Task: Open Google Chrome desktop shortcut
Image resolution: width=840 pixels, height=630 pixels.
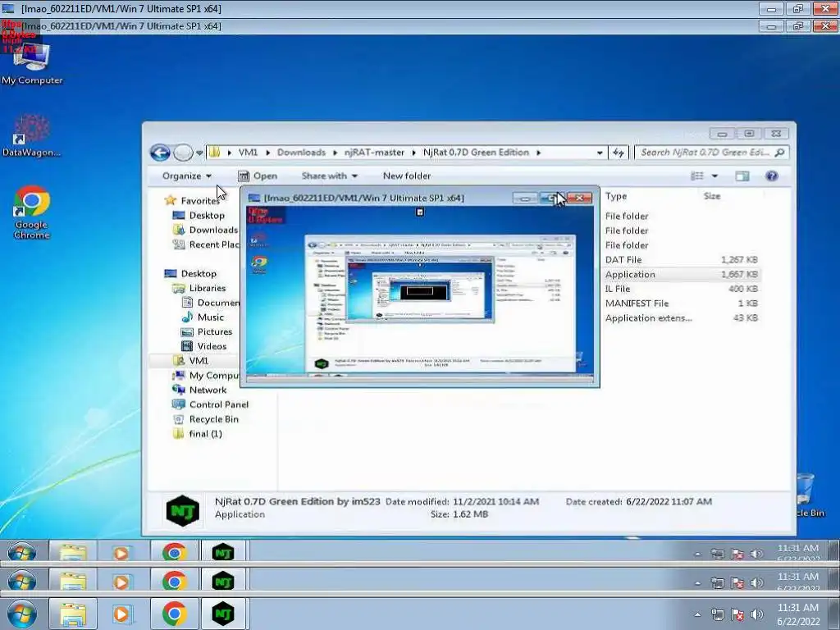Action: pyautogui.click(x=32, y=212)
